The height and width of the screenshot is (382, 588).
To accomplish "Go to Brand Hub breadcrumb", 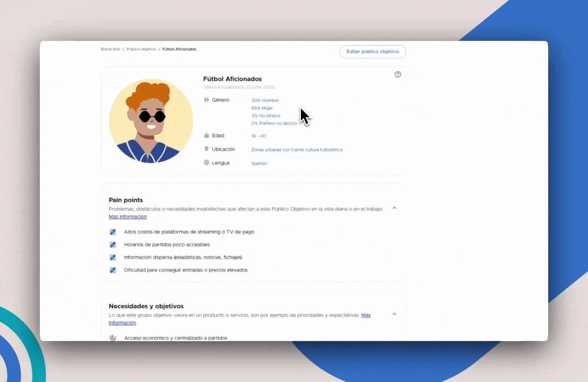I will pos(110,49).
